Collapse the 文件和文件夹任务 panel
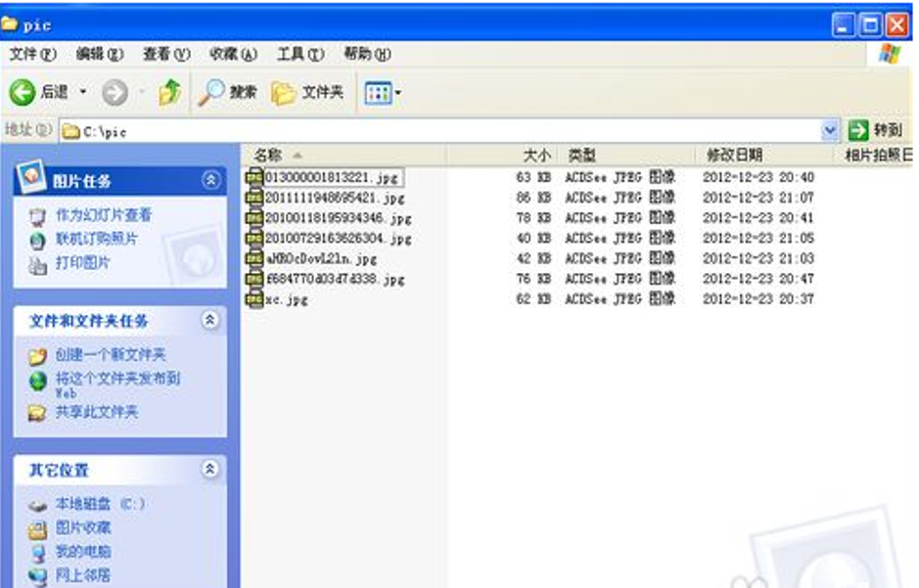919x588 pixels. coord(209,320)
